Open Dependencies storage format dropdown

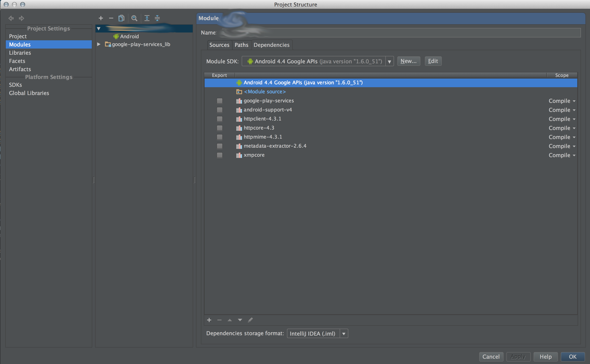click(x=344, y=334)
